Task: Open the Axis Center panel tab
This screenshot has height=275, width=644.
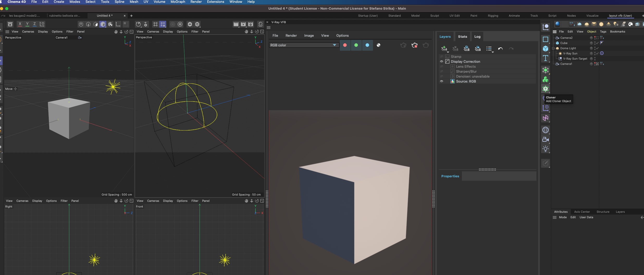Action: point(582,212)
